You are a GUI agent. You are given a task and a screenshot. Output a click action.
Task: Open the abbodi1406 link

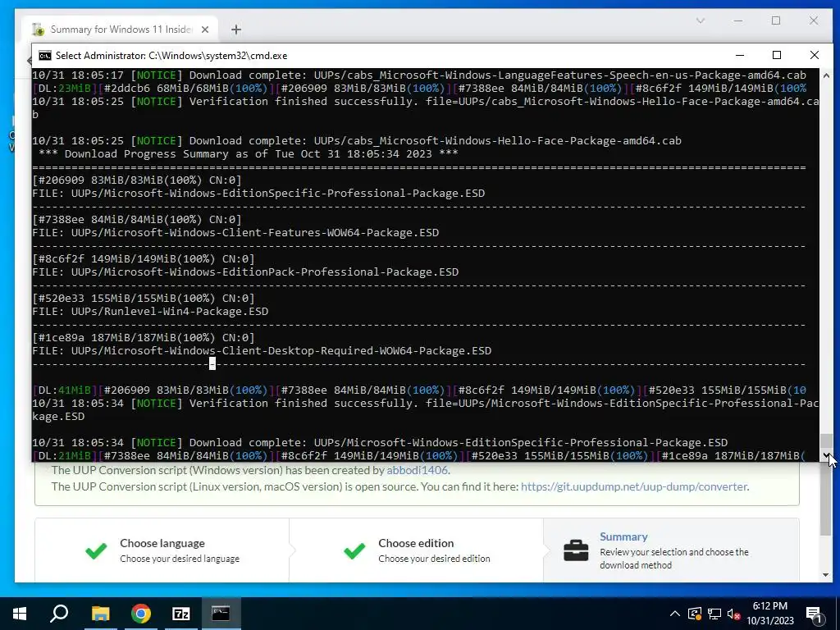418,470
